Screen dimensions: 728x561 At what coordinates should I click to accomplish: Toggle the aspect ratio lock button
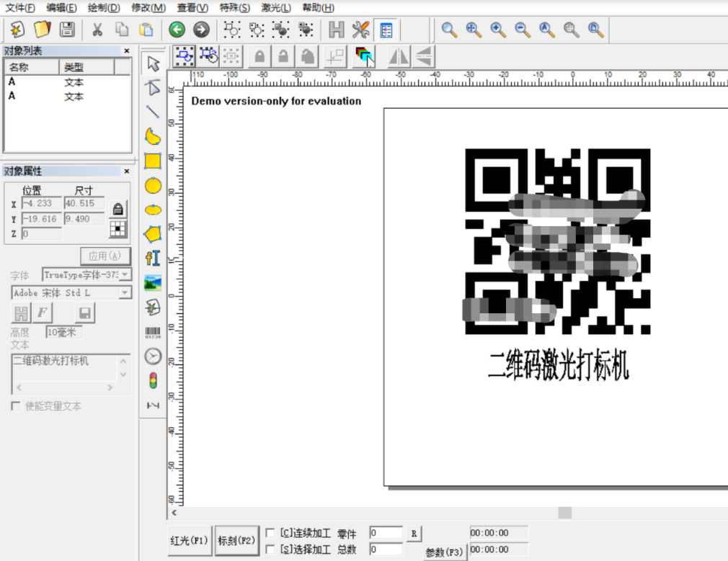coord(118,209)
